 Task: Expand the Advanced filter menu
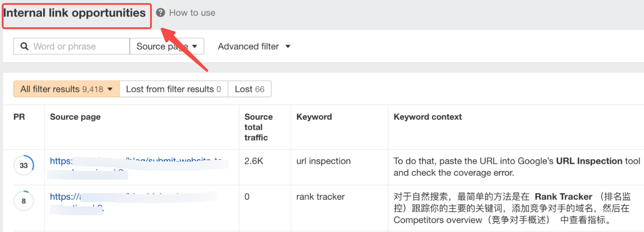[254, 46]
